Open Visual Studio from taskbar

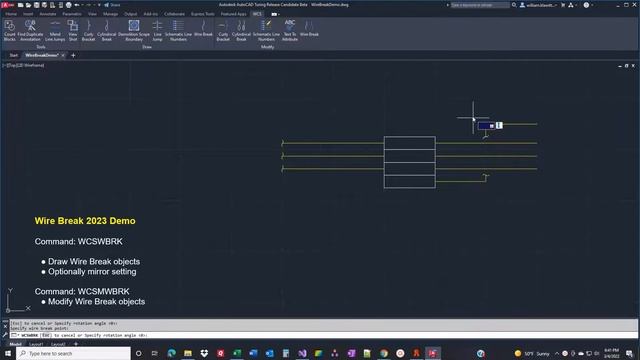coord(302,353)
